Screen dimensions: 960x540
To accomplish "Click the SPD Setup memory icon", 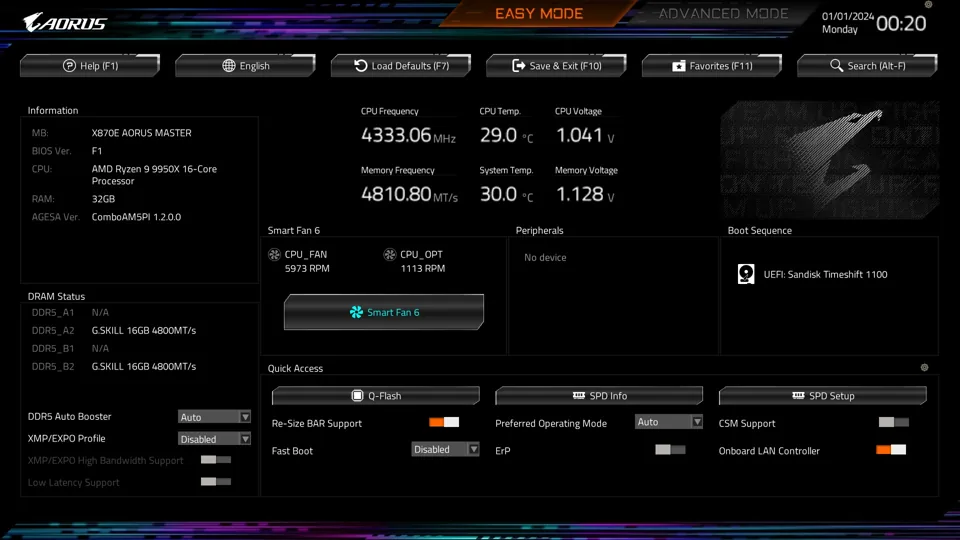I will point(798,396).
